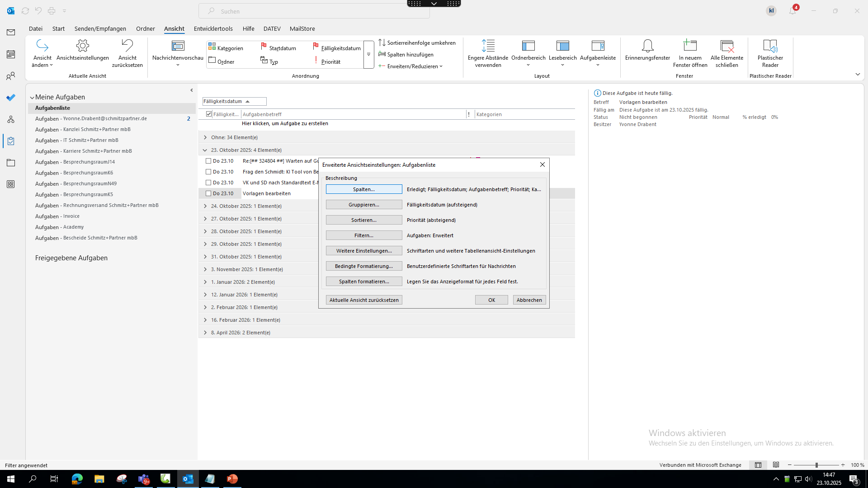Open Ansicht ändern dropdown
Viewport: 868px width, 488px height.
[42, 53]
